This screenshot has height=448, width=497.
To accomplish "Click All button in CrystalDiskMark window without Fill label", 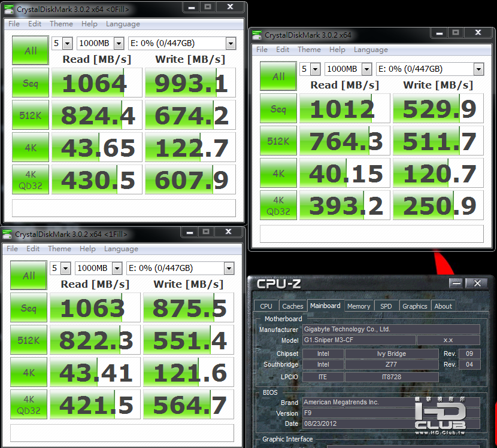I will pos(278,76).
